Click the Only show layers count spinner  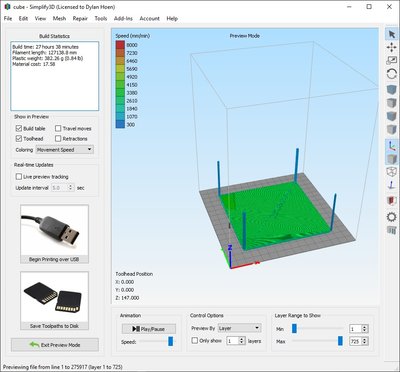236,341
